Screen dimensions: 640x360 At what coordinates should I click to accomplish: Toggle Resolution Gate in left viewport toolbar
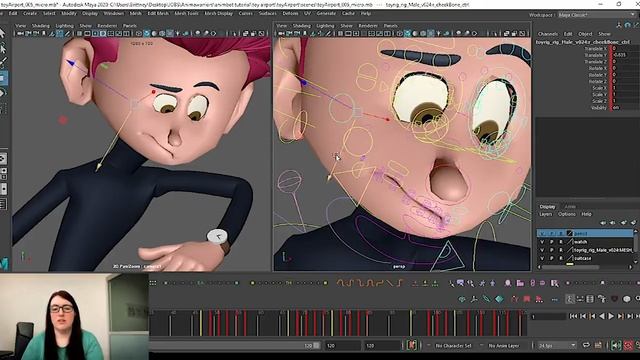pos(95,33)
